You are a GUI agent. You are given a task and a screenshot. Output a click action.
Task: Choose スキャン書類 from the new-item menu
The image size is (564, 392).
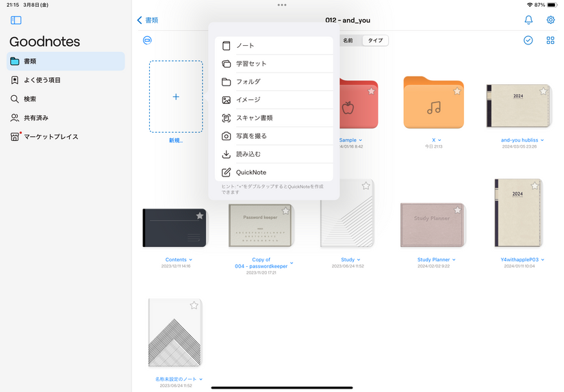click(x=274, y=118)
